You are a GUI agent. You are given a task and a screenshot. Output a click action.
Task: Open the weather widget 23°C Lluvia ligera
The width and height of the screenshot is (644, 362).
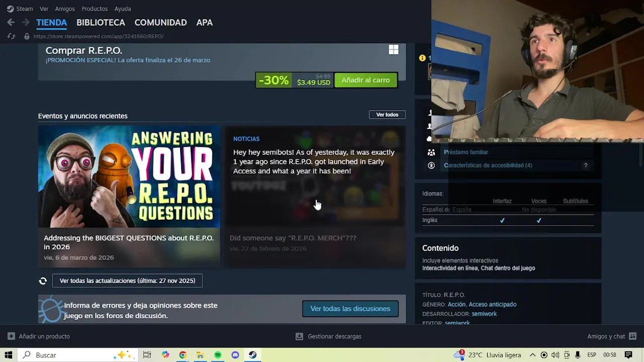point(488,355)
